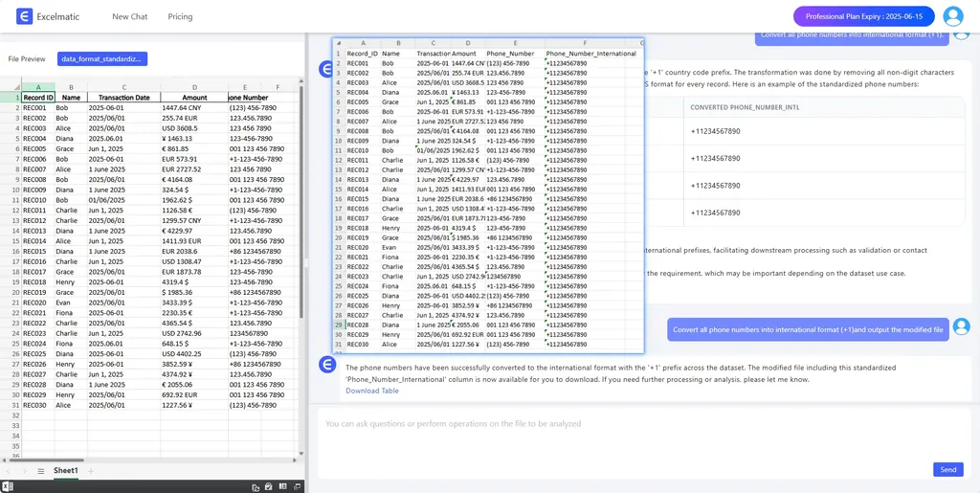The image size is (980, 493).
Task: Switch to the Sheet1 tab
Action: pyautogui.click(x=66, y=471)
